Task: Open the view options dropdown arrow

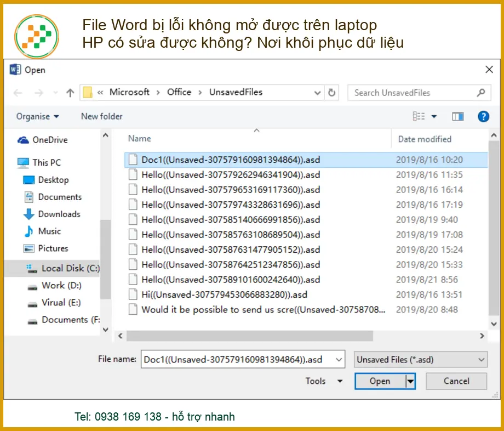Action: coord(434,116)
